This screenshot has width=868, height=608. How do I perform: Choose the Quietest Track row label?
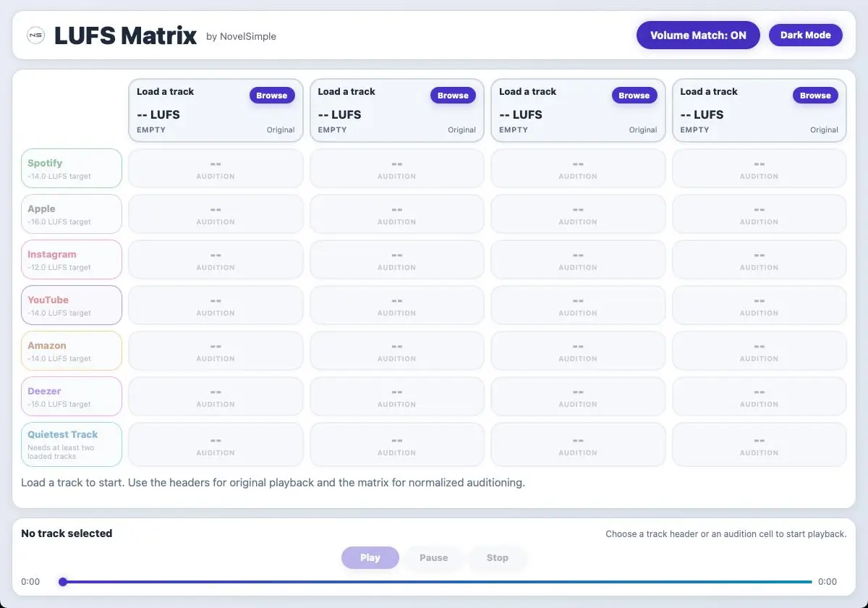[72, 444]
